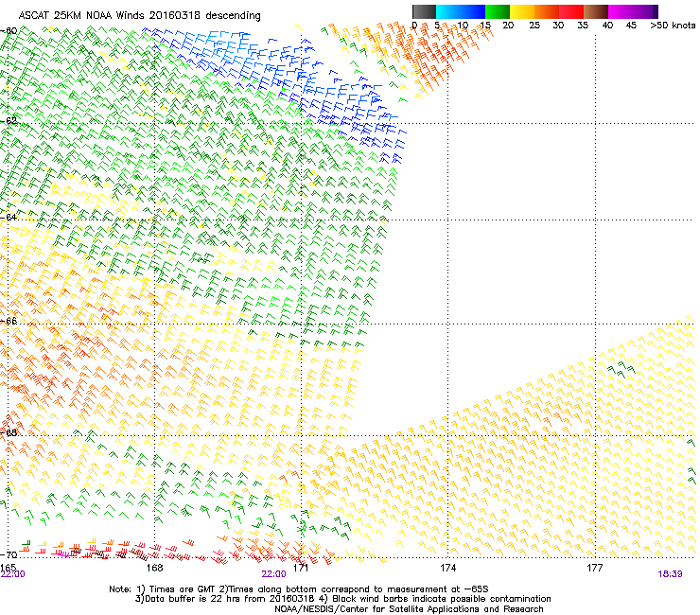The height and width of the screenshot is (615, 700).
Task: Click the purple "18:39" swath time label
Action: click(x=670, y=574)
